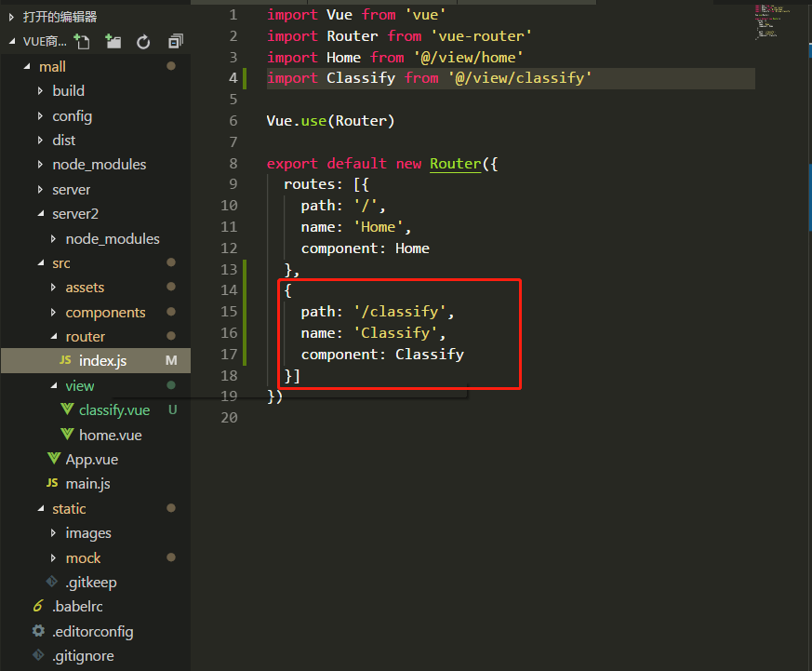Expand the top-level node_modules folder
Image resolution: width=812 pixels, height=671 pixels.
pos(40,164)
